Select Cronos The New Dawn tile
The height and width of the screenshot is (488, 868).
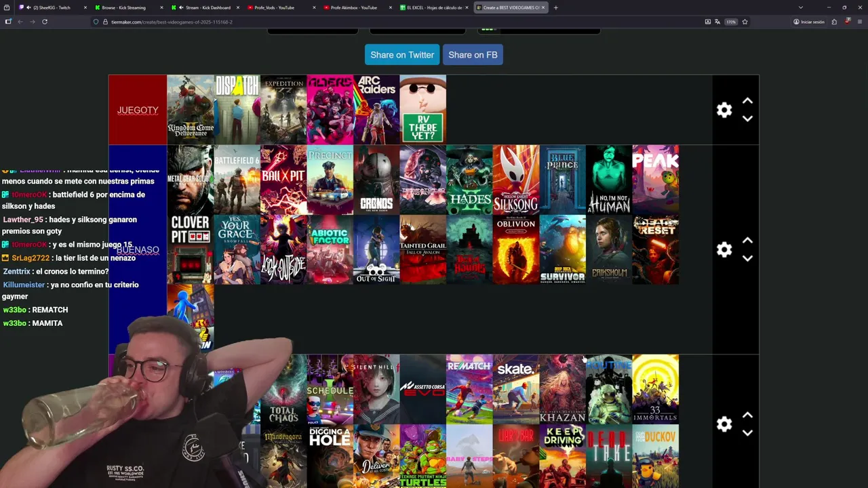pos(376,180)
